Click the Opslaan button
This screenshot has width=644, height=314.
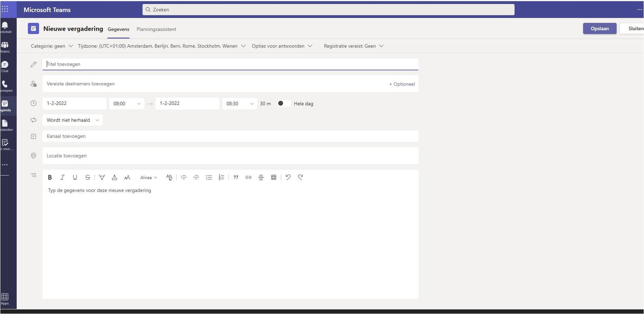600,29
